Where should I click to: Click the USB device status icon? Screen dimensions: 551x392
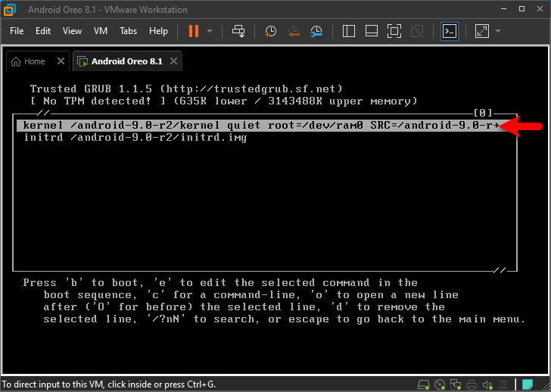pos(503,384)
